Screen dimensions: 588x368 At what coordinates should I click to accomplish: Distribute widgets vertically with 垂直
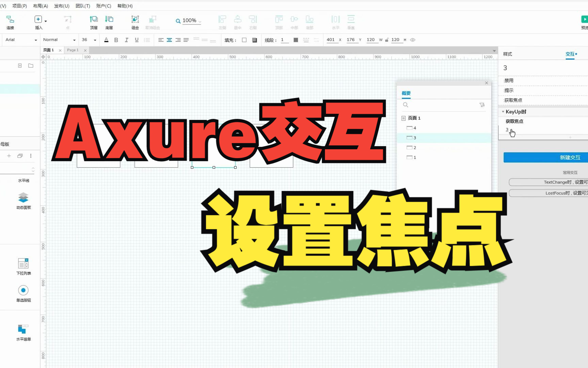point(351,22)
